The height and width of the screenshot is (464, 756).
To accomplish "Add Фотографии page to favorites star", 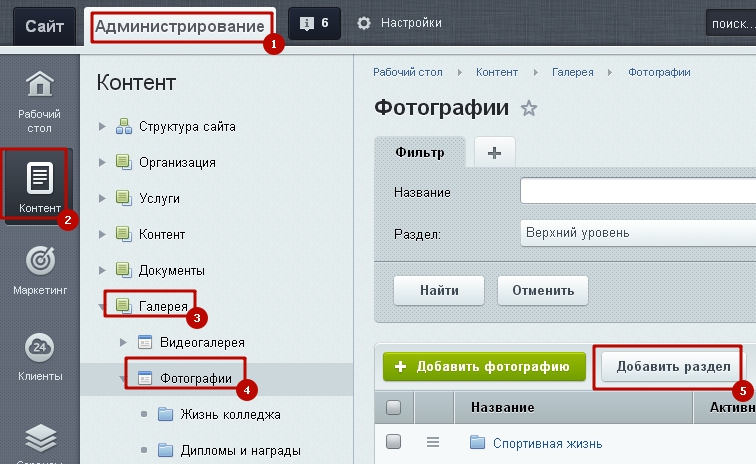I will click(529, 109).
